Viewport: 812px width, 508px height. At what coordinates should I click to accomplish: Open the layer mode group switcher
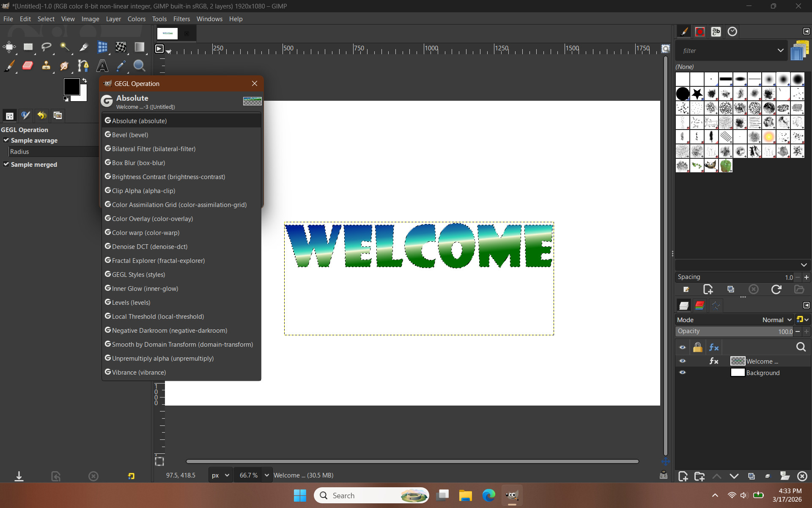point(802,320)
